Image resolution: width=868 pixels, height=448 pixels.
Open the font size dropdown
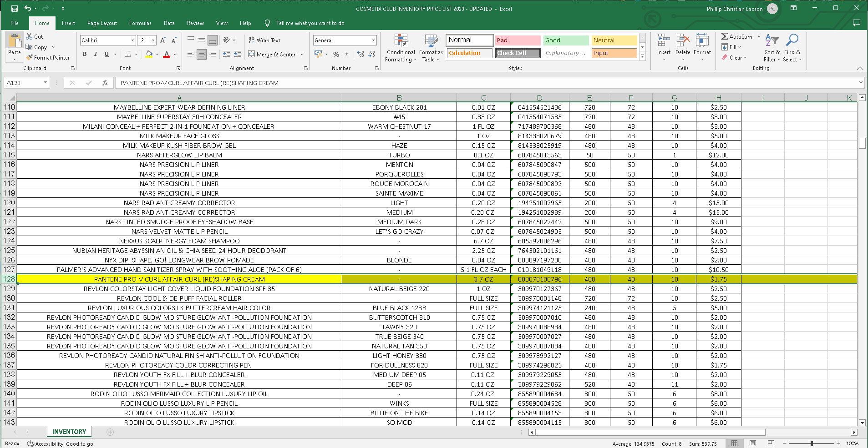pos(153,40)
